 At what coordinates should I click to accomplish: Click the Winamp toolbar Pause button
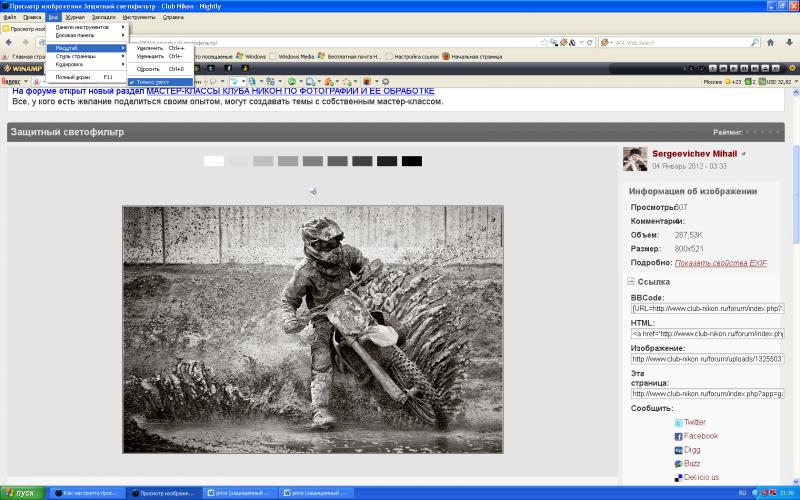point(744,68)
